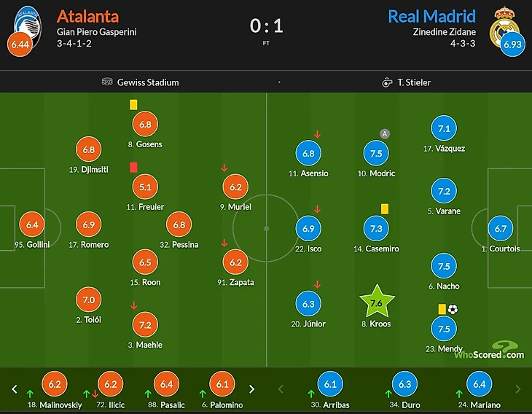The height and width of the screenshot is (414, 532).
Task: Open the Real Madrid team name link
Action: point(431,16)
